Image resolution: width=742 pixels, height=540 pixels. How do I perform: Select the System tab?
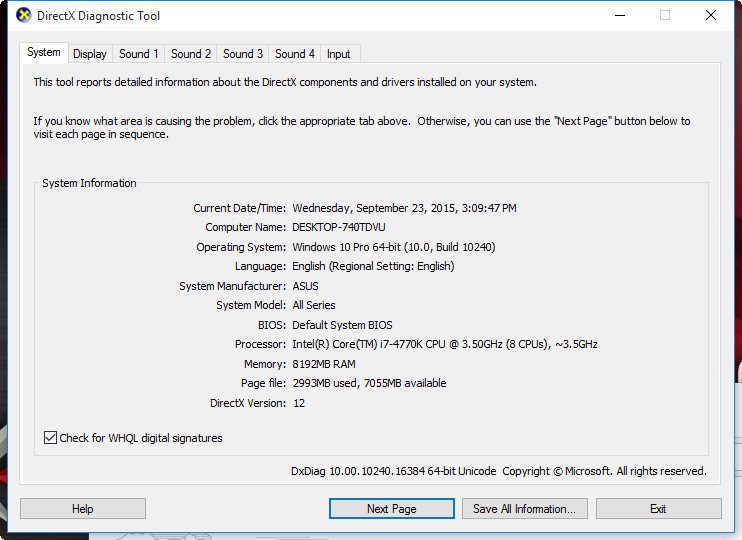point(44,53)
